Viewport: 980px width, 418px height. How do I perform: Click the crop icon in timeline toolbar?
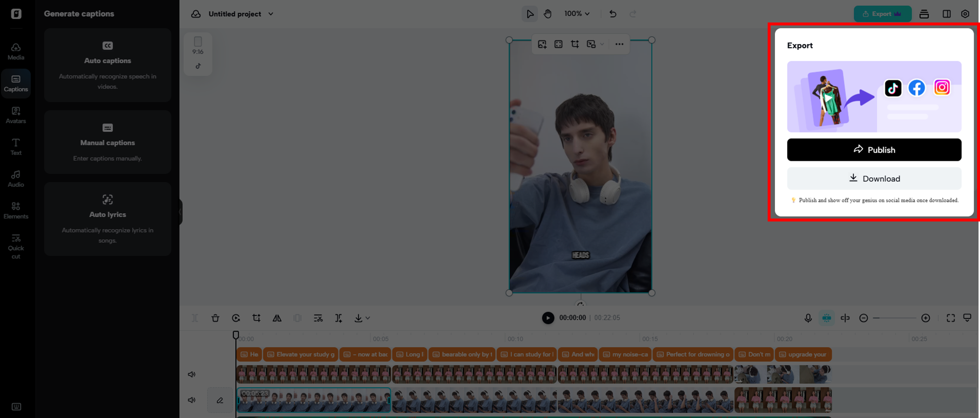click(x=256, y=318)
